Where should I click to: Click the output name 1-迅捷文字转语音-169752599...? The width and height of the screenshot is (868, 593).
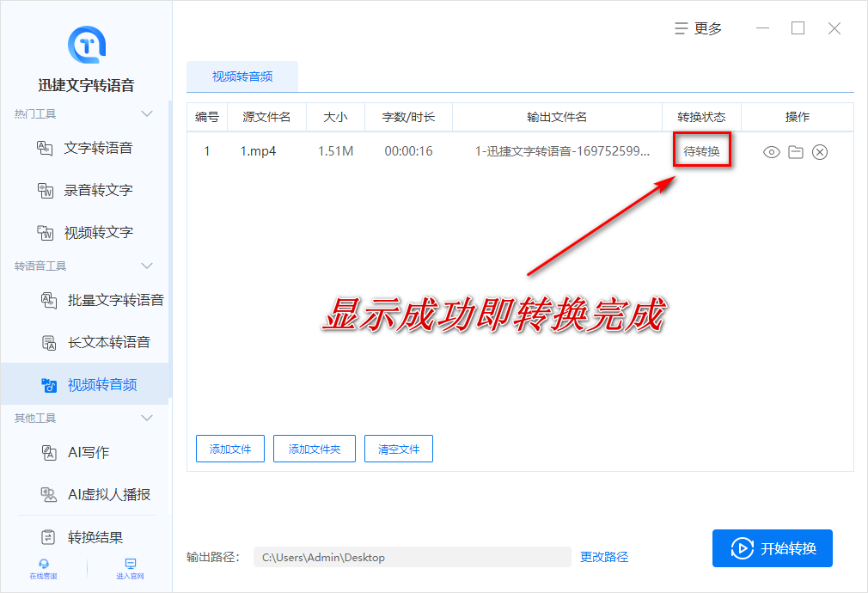562,151
